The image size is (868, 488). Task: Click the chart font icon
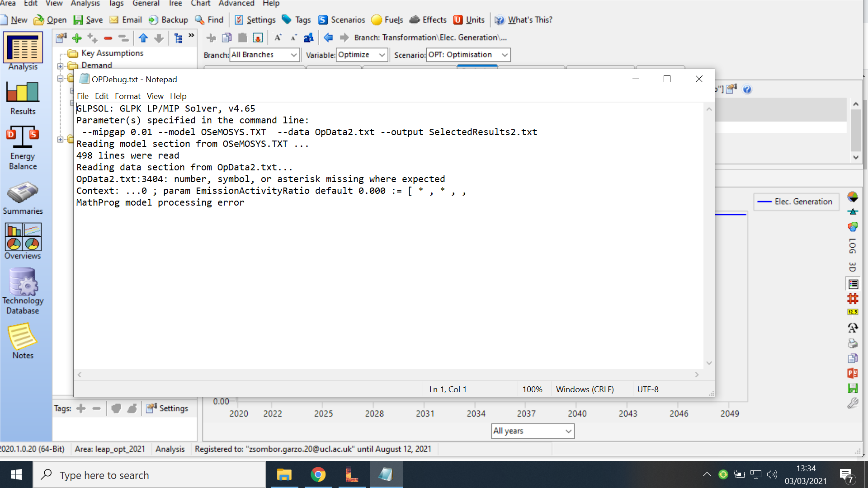coord(853,328)
